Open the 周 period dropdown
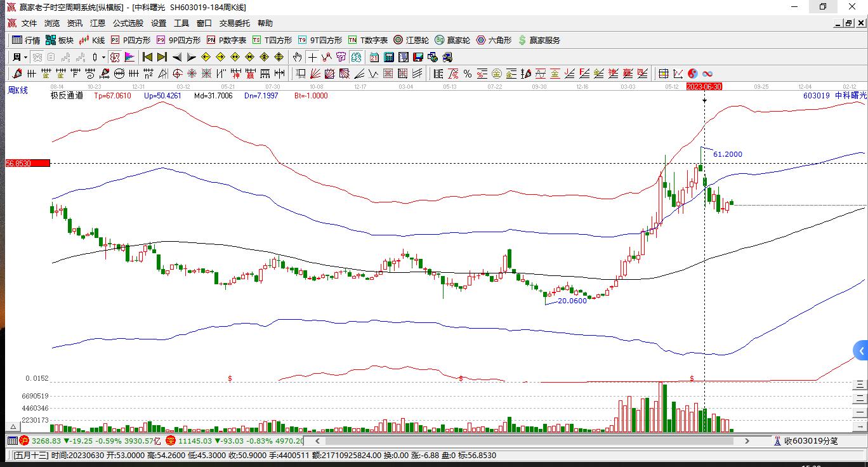The width and height of the screenshot is (868, 467). point(20,57)
